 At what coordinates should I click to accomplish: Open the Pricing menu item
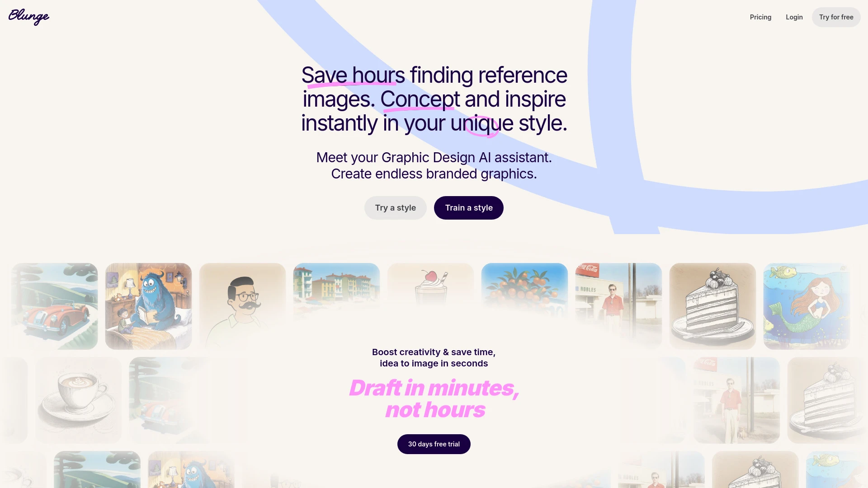[x=760, y=17]
